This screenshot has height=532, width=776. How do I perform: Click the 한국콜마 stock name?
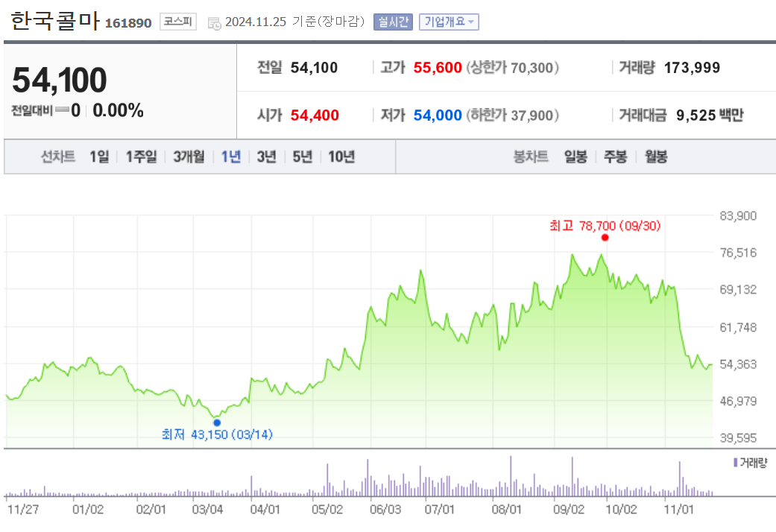tap(55, 21)
